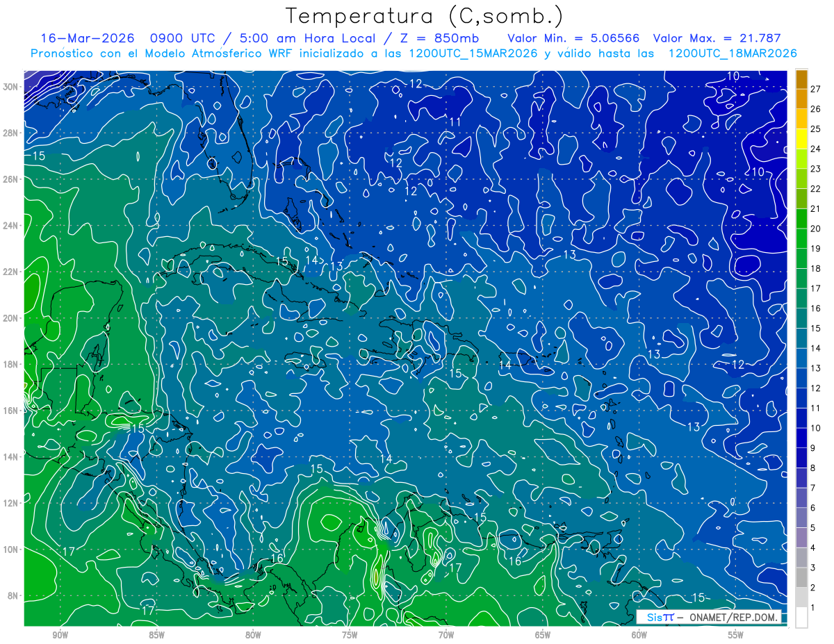Click the '65W' longitude axis label
The width and height of the screenshot is (834, 644).
coord(543,635)
